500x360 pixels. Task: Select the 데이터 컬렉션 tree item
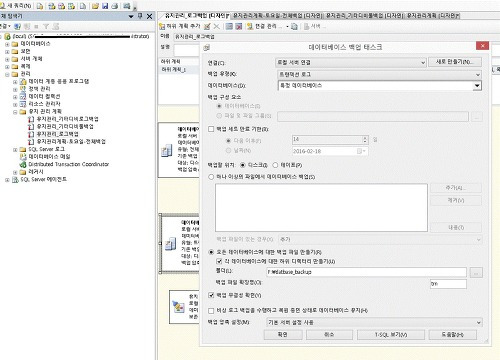point(44,96)
